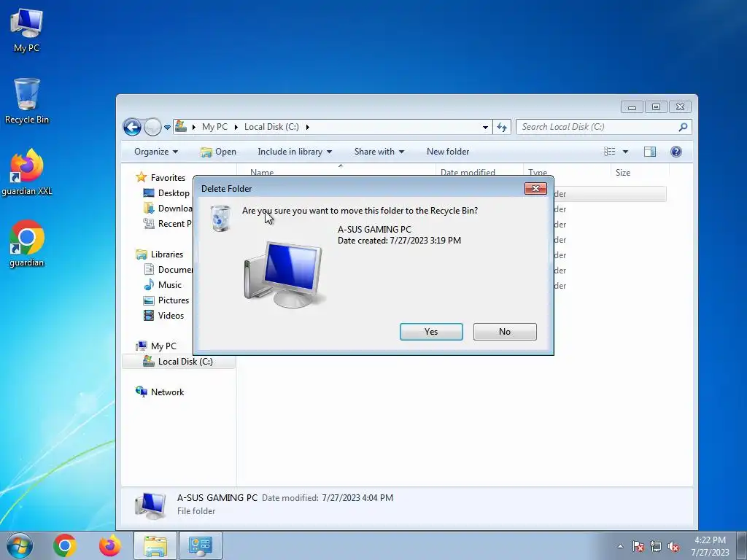Go back with Explorer back arrow

click(x=132, y=127)
